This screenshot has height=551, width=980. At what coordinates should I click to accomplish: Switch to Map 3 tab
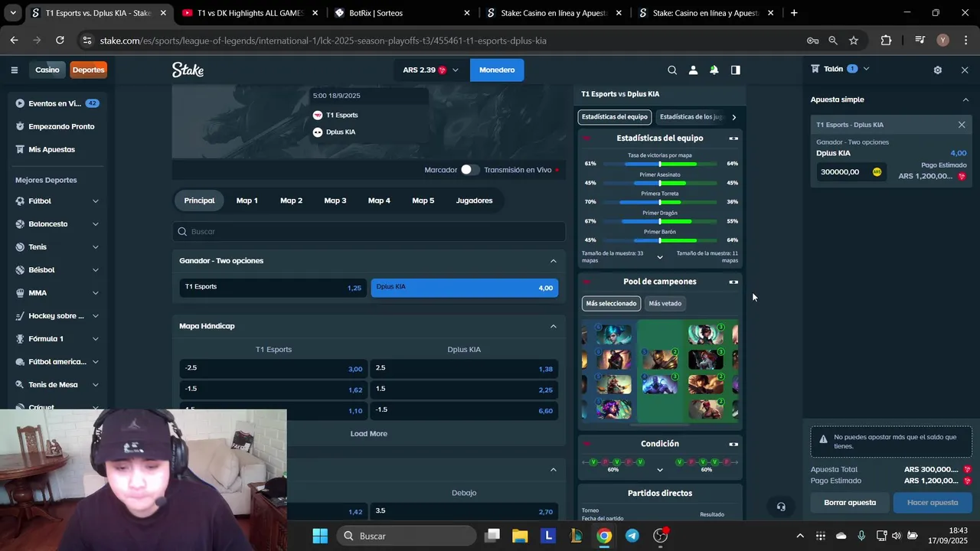[335, 201]
